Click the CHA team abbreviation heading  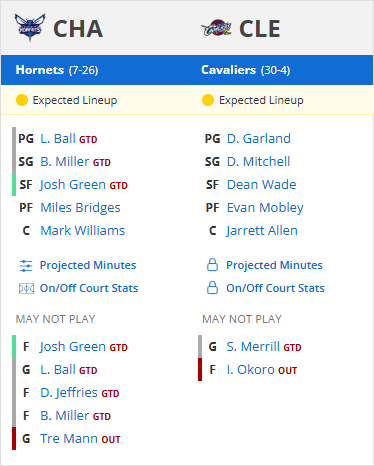[78, 29]
